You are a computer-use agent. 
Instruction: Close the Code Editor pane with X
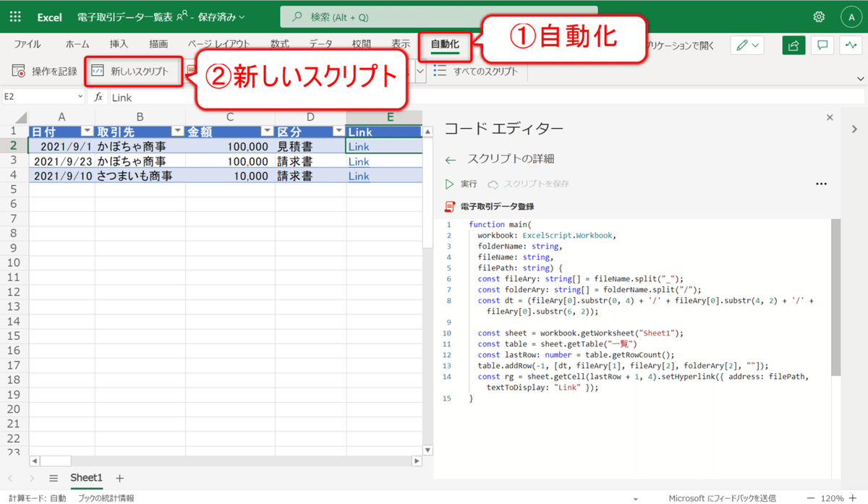tap(830, 117)
